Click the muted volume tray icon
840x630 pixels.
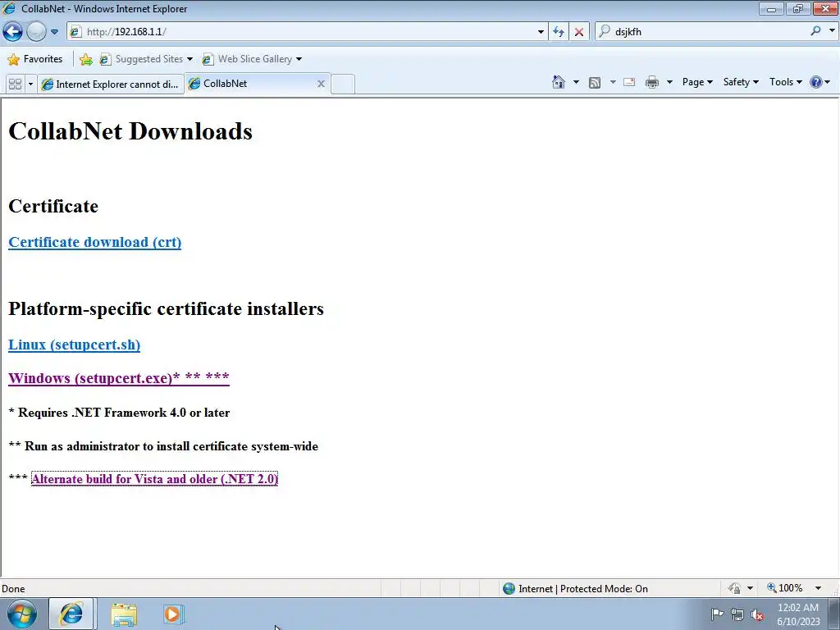coord(757,614)
